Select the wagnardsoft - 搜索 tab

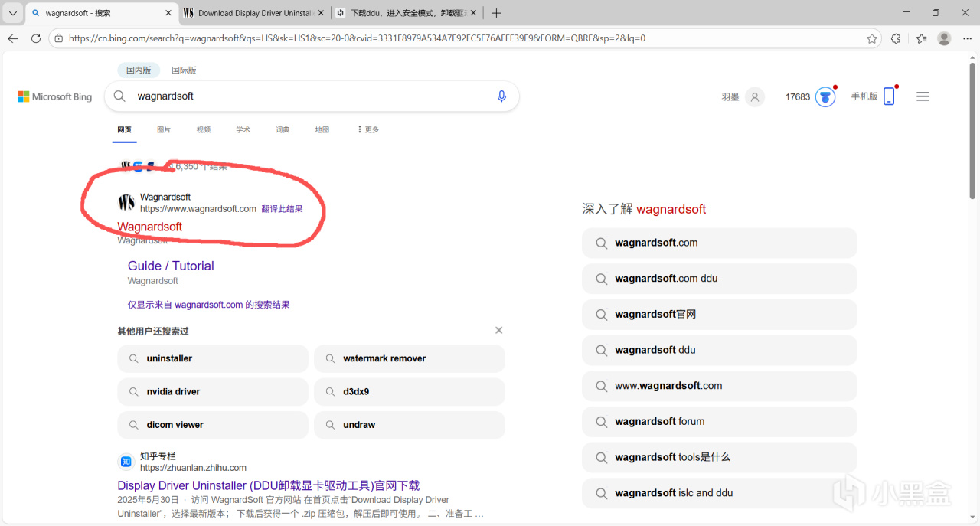102,13
